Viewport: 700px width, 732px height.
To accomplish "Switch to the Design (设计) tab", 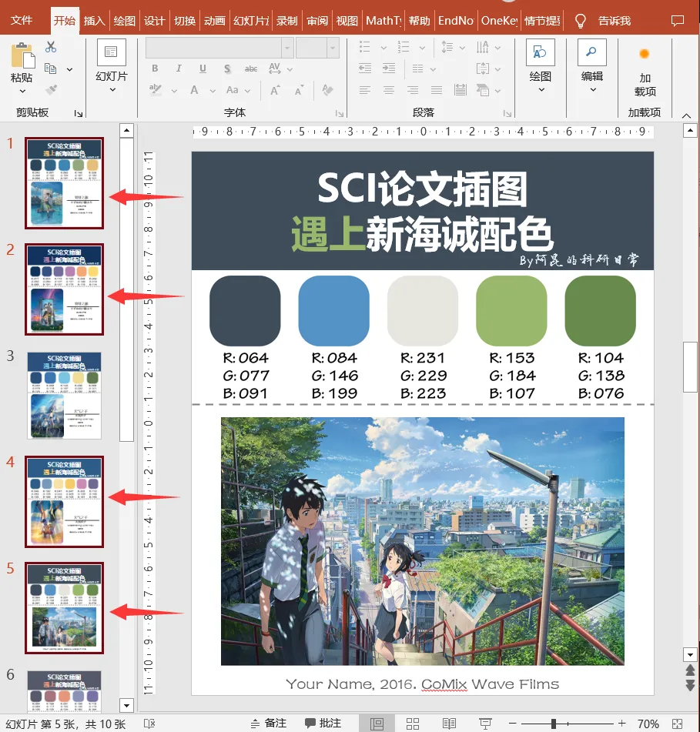I will click(154, 21).
